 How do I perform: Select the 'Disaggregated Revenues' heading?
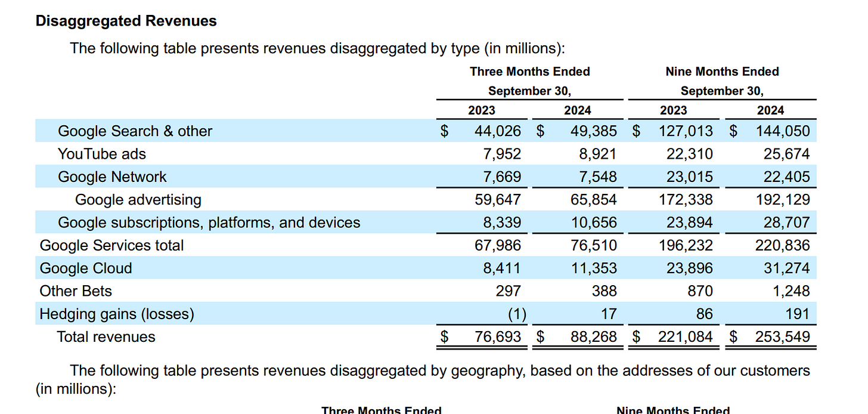[126, 21]
